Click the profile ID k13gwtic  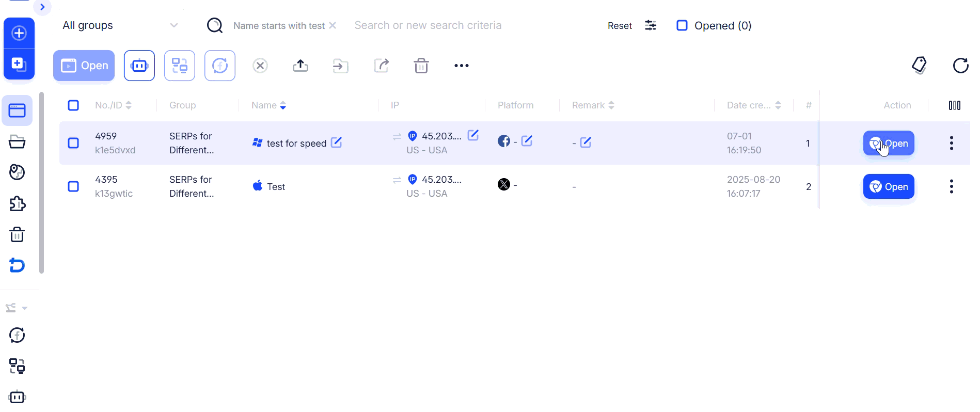114,194
